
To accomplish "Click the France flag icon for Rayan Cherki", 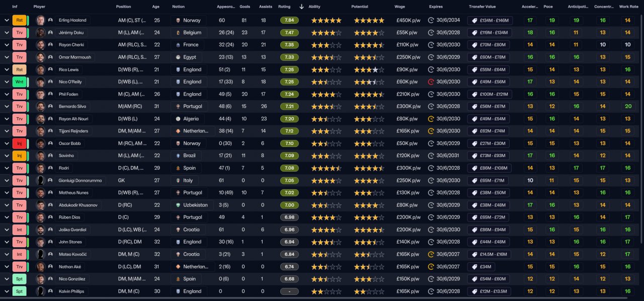I will (177, 45).
